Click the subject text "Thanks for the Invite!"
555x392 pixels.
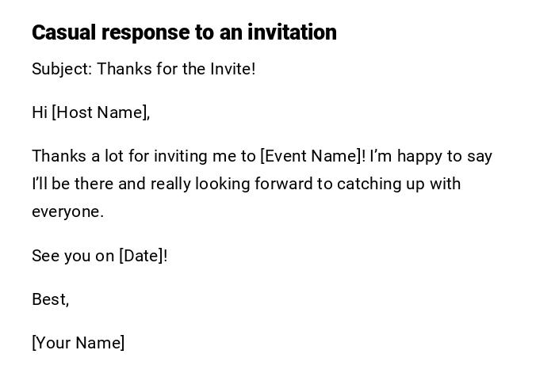pos(176,69)
